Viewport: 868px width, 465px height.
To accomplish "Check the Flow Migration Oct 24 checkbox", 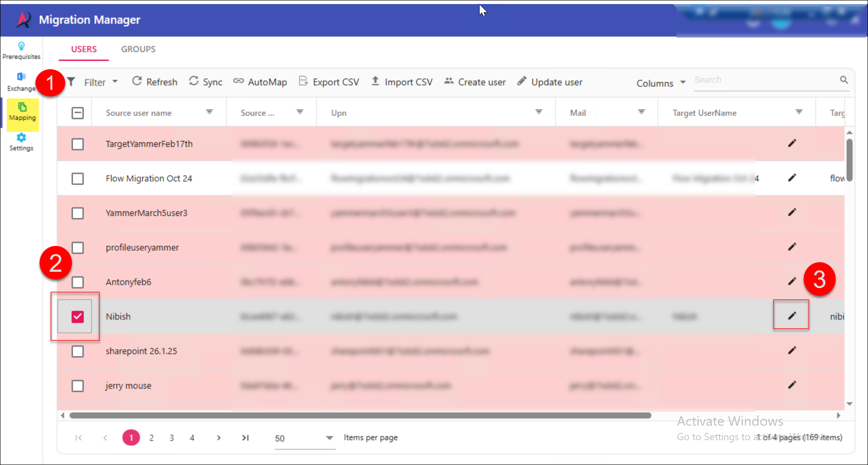I will pyautogui.click(x=78, y=179).
